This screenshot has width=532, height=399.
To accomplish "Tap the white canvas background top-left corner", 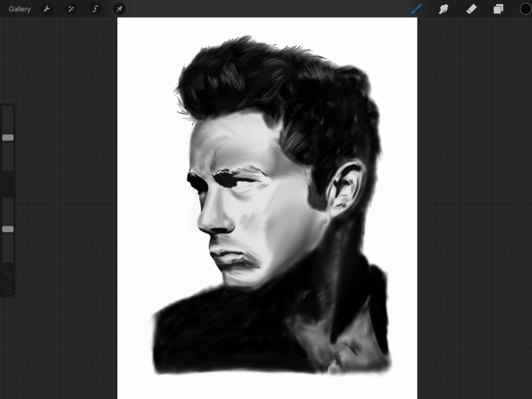I will click(x=126, y=27).
